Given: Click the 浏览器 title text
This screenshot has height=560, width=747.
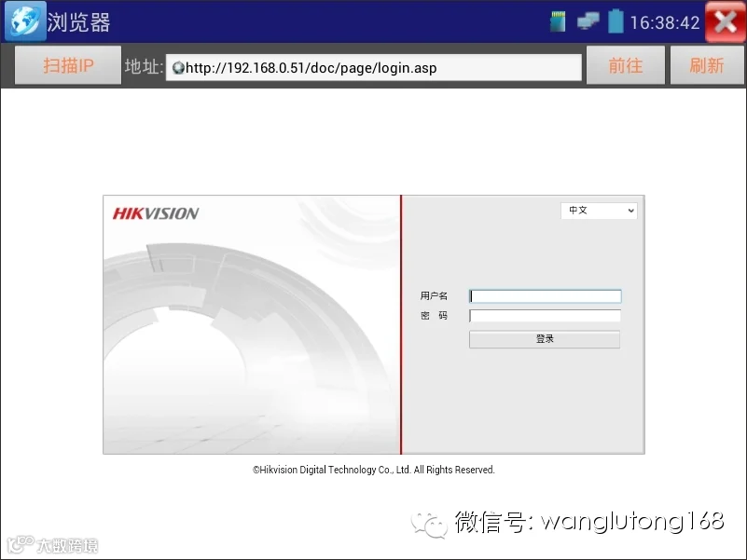Looking at the screenshot, I should 78,22.
